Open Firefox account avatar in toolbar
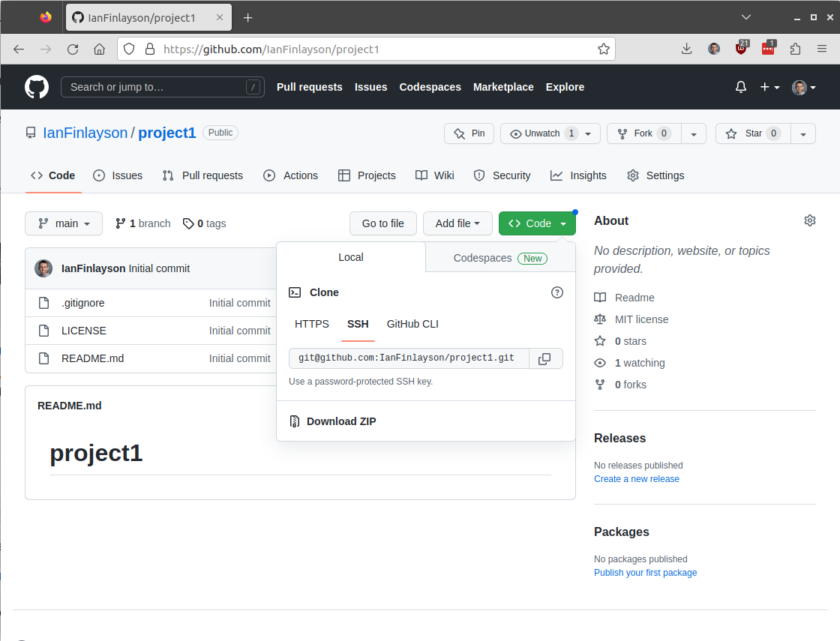The height and width of the screenshot is (641, 840). (x=714, y=49)
